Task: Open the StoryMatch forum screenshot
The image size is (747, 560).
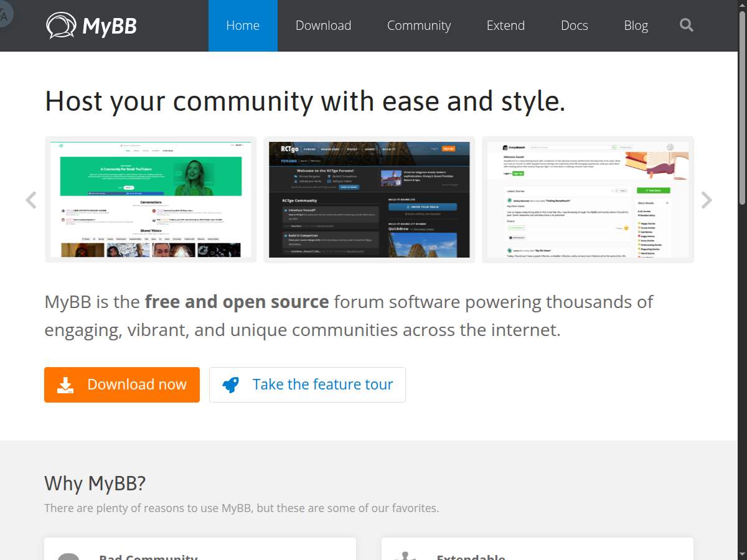Action: [588, 200]
